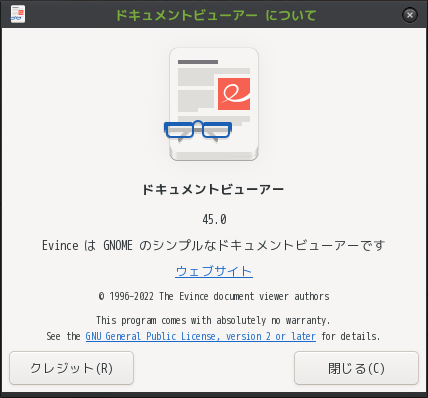Click the 閉じる(C) button
The width and height of the screenshot is (428, 398).
click(356, 368)
